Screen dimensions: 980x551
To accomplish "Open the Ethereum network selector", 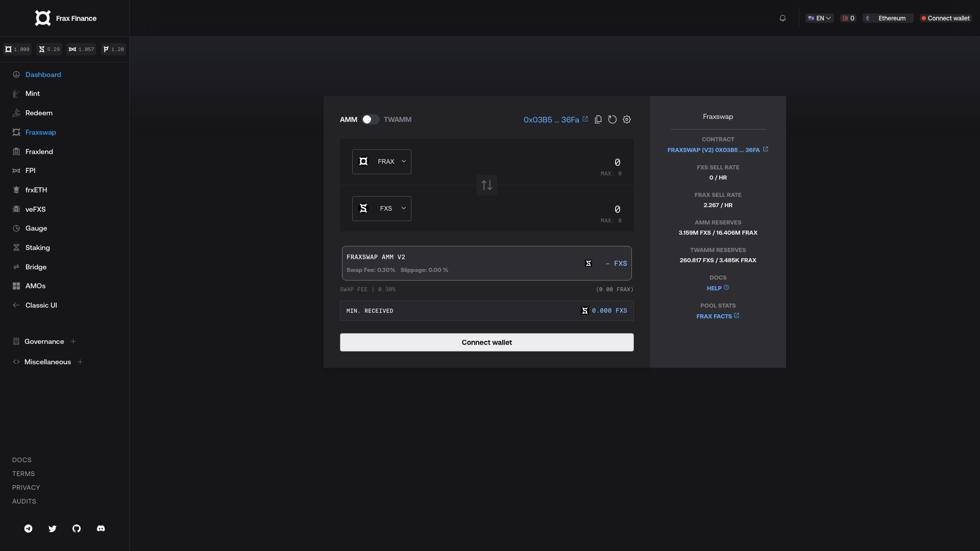I will click(x=888, y=18).
